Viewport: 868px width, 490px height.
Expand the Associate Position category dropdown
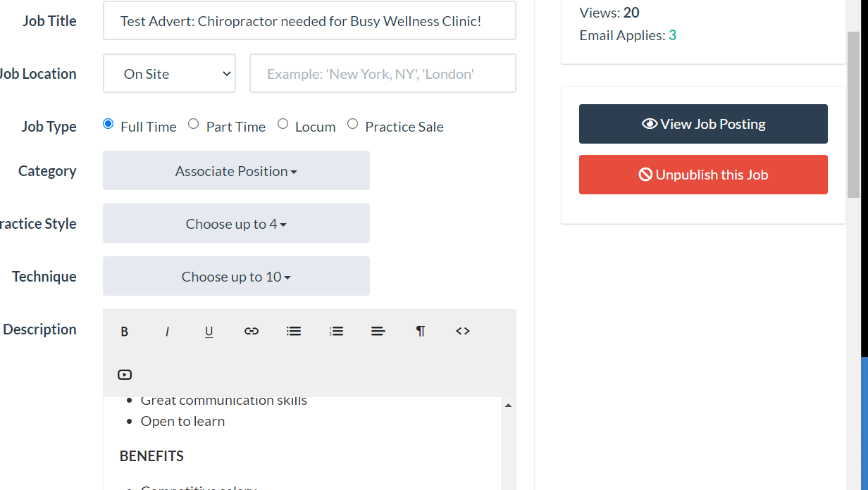236,170
